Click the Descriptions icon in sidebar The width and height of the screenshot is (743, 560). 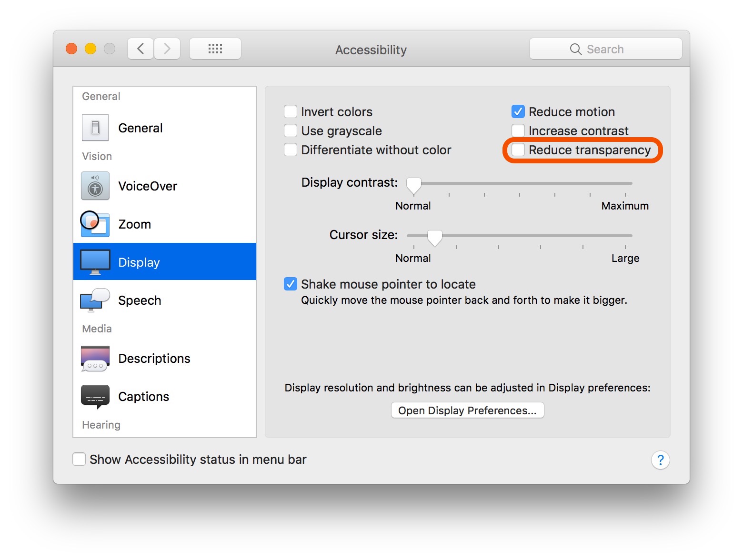click(x=95, y=358)
